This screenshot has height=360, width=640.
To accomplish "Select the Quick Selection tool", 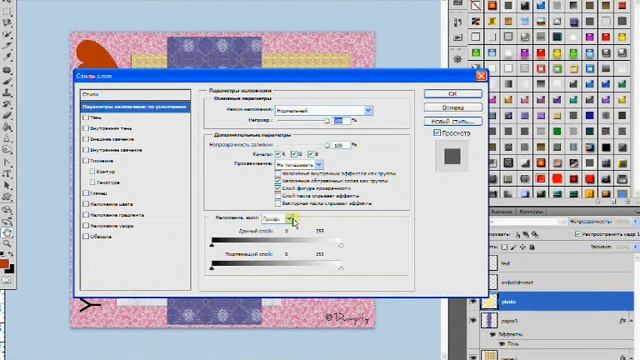I will pyautogui.click(x=7, y=35).
